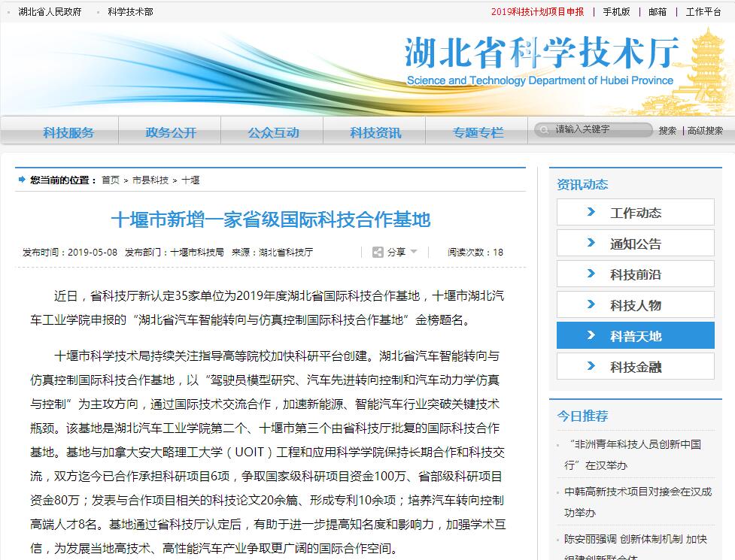The image size is (735, 560).
Task: Open the 科技服务 navigation menu
Action: pyautogui.click(x=68, y=132)
